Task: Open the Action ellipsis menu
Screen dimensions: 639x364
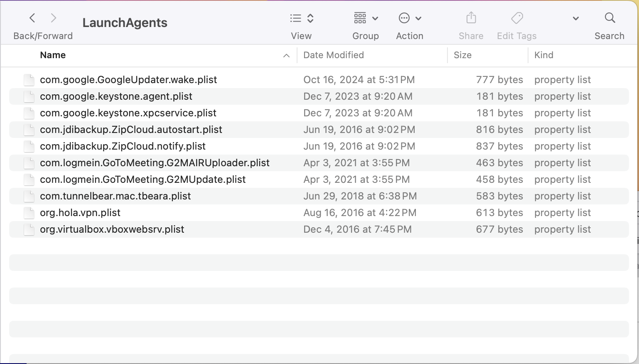Action: pyautogui.click(x=410, y=18)
